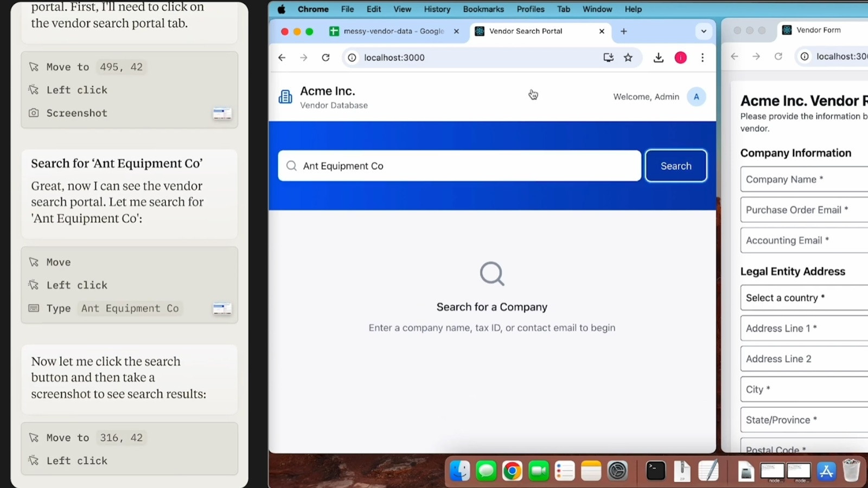
Task: Open Select a country dropdown in Vendor Form
Action: click(x=804, y=298)
